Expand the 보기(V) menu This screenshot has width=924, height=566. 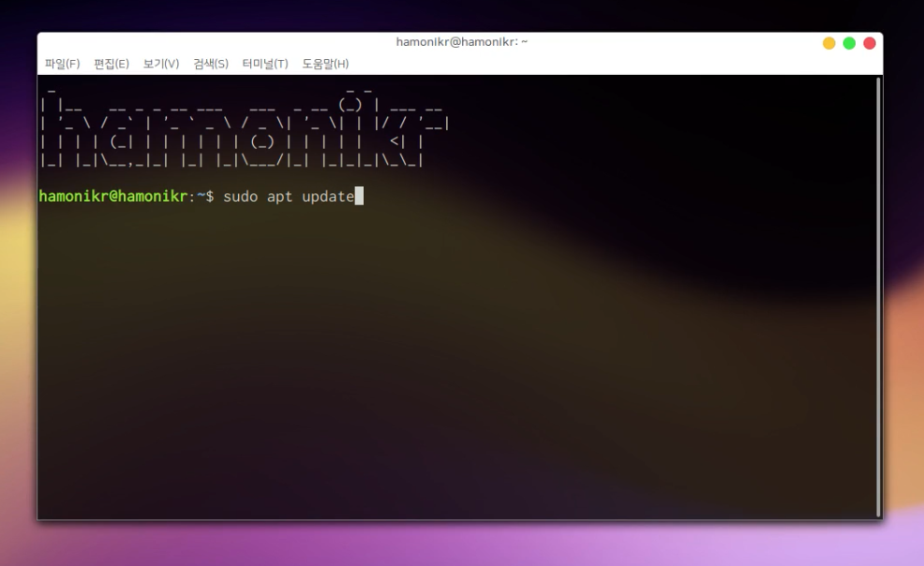click(161, 64)
